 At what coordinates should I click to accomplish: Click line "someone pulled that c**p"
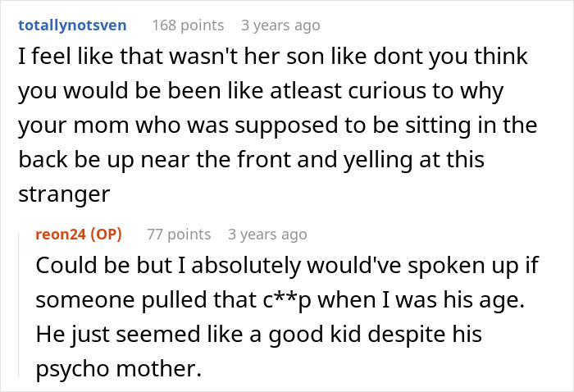(280, 300)
